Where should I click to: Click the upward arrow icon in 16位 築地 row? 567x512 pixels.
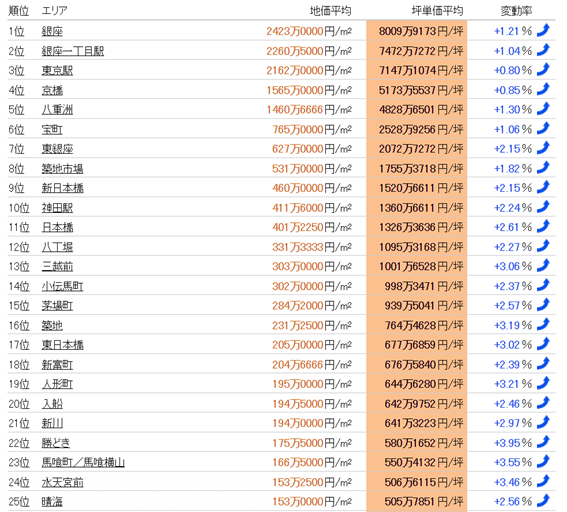pos(543,324)
